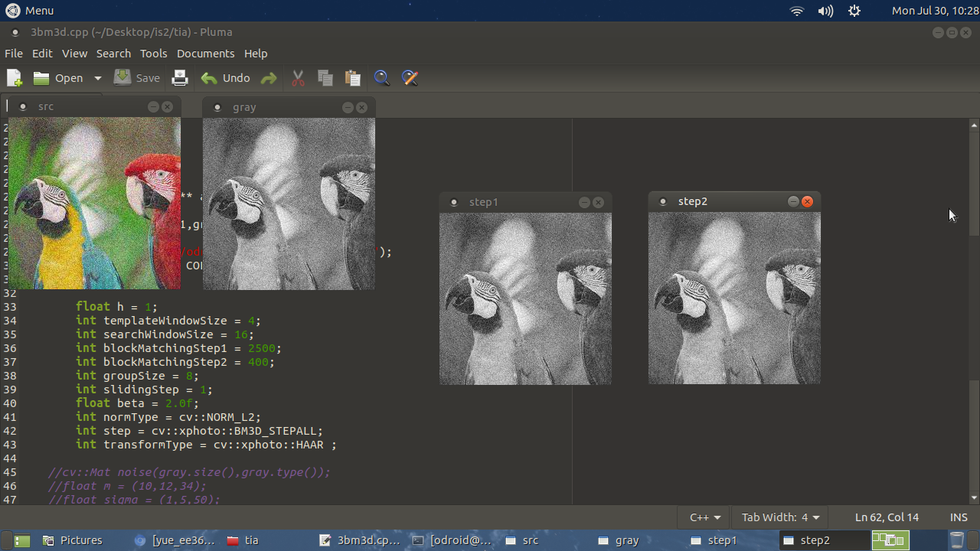Click the clock showing Mon Jul 30

[935, 11]
